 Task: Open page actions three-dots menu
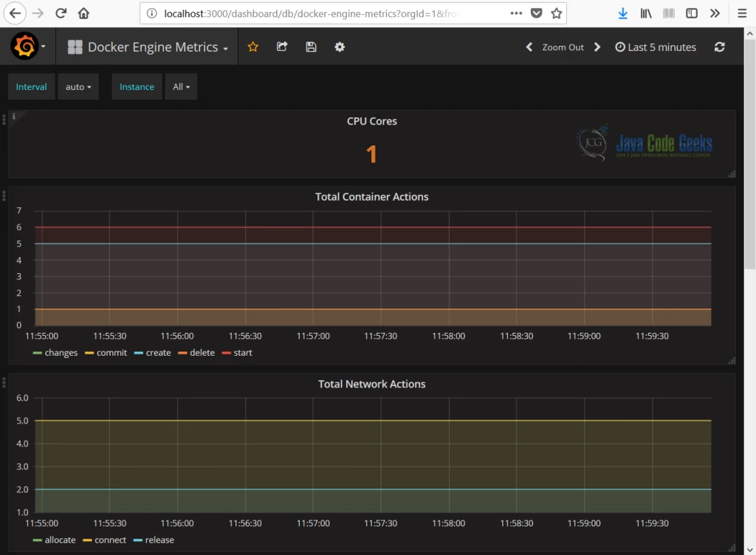pyautogui.click(x=516, y=13)
